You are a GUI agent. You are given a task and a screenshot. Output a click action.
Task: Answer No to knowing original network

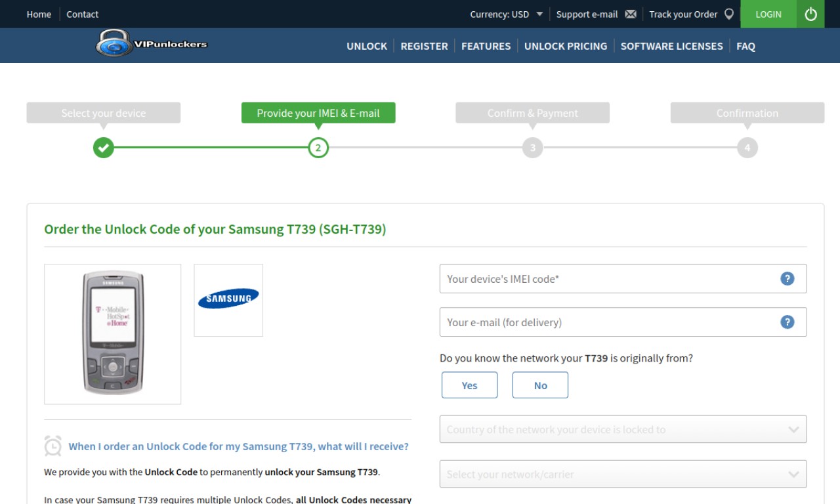[540, 385]
